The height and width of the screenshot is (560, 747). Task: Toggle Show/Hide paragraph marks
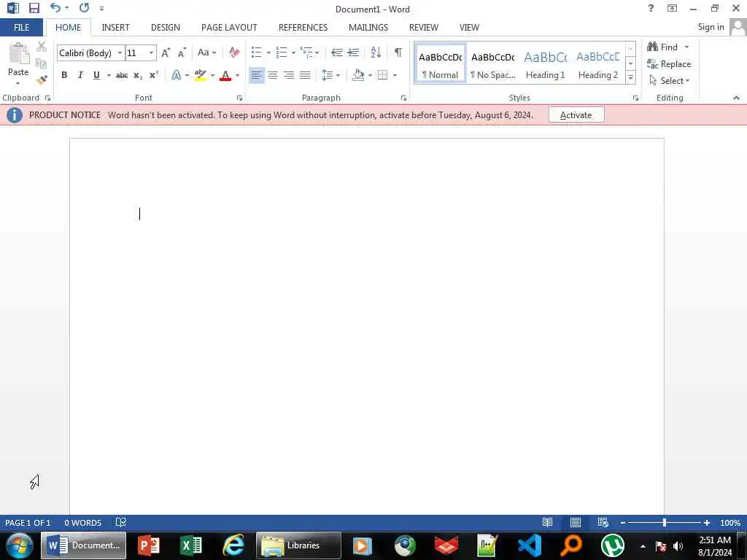(398, 52)
